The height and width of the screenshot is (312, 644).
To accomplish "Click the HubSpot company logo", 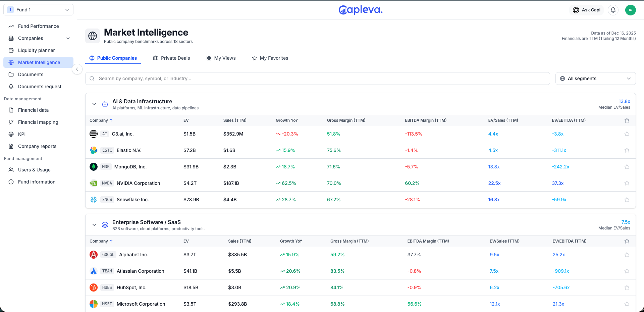I will 94,288.
